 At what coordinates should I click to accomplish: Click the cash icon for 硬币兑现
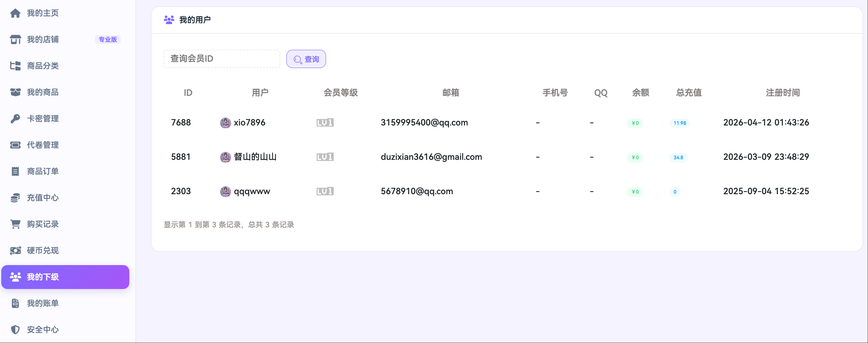click(x=15, y=251)
